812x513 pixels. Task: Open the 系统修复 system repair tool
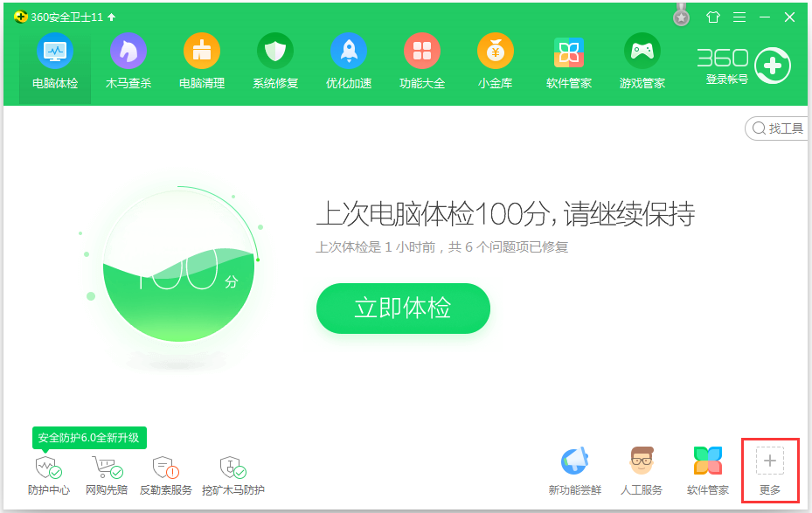274,60
